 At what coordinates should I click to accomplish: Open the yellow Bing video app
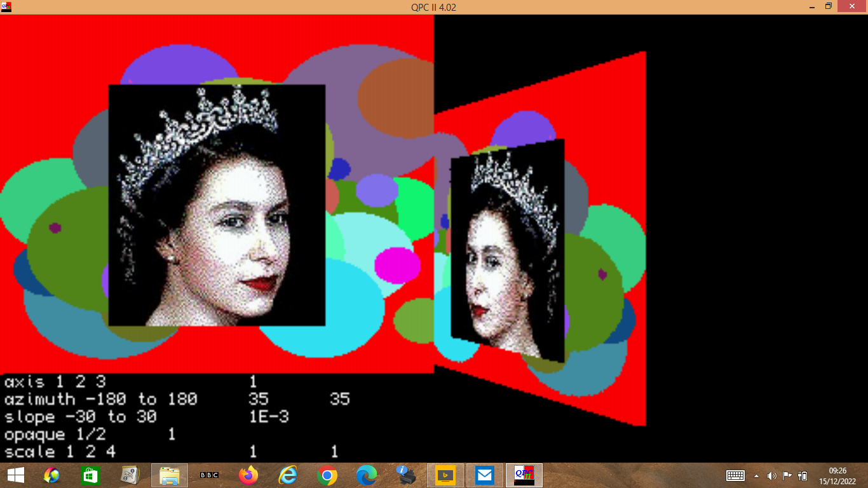click(445, 475)
